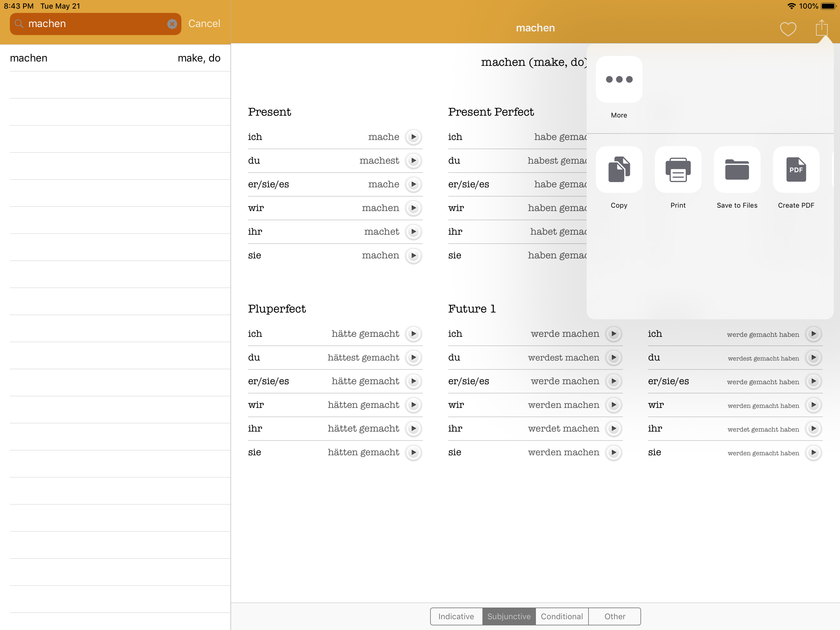Cancel the search
Viewport: 840px width, 630px height.
(204, 24)
